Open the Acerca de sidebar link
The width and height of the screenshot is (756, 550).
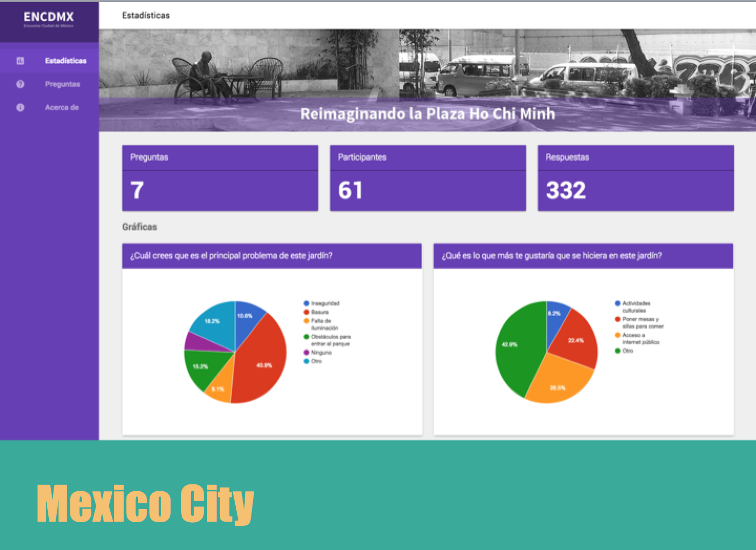tap(62, 108)
